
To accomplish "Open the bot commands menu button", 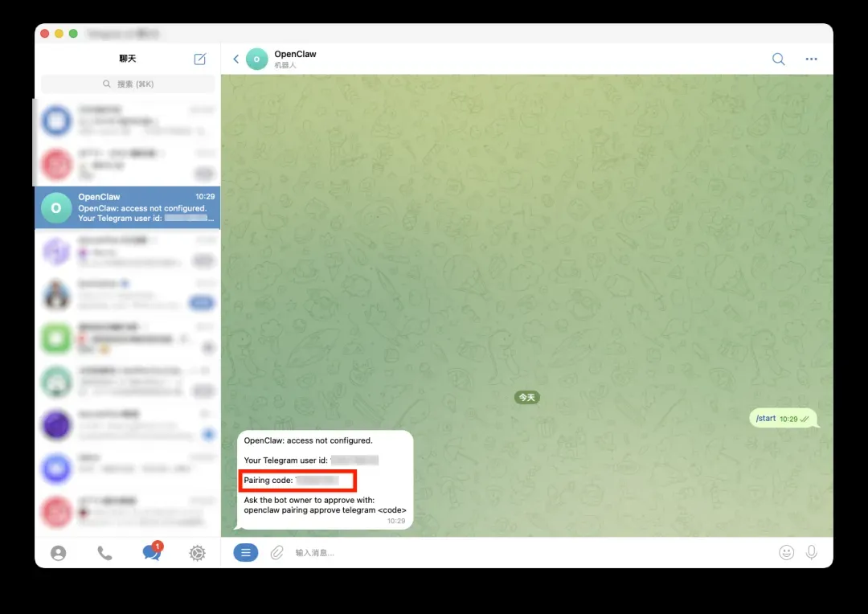I will coord(246,552).
